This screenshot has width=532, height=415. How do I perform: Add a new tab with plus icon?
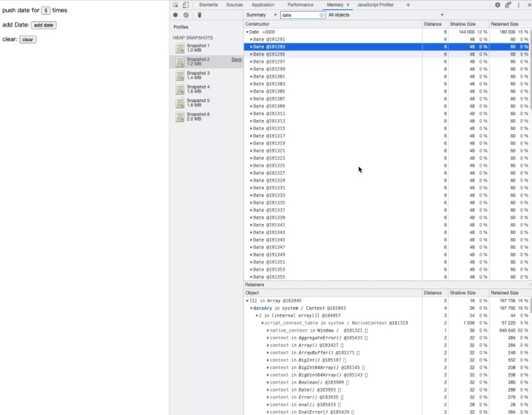[x=408, y=5]
